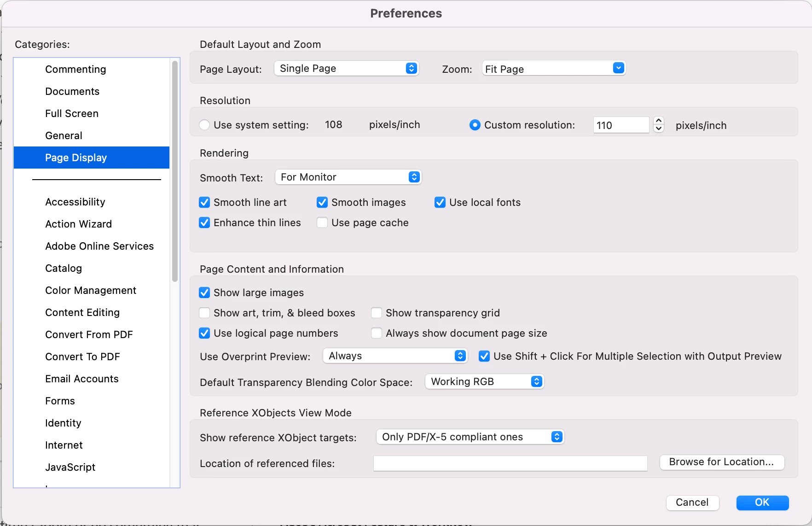Disable Enhance thin lines

pyautogui.click(x=204, y=222)
